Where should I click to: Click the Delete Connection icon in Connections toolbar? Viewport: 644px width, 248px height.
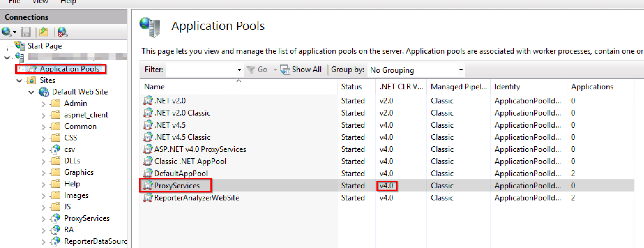tap(63, 32)
